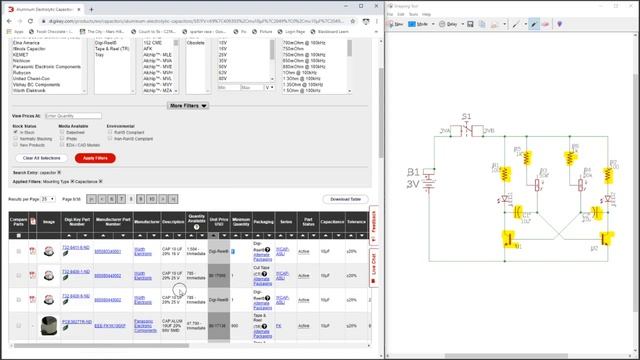Enable the Non-RoHS Compliant checkbox
Screen dimensions: 640x360
110,139
